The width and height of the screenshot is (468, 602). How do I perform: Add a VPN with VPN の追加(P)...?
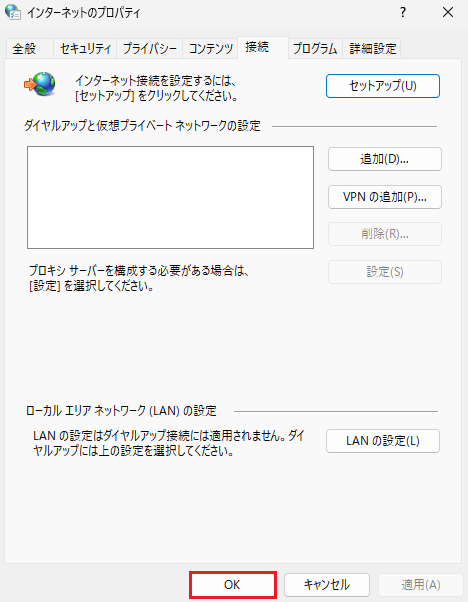(385, 197)
